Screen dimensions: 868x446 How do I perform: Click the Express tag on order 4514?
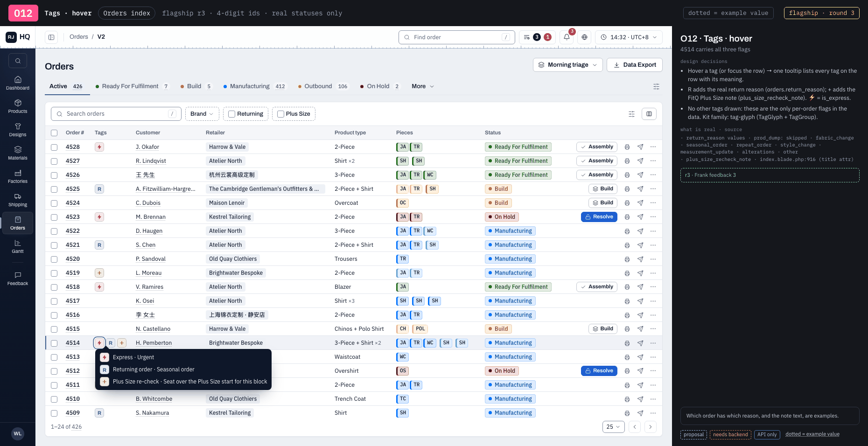[99, 343]
